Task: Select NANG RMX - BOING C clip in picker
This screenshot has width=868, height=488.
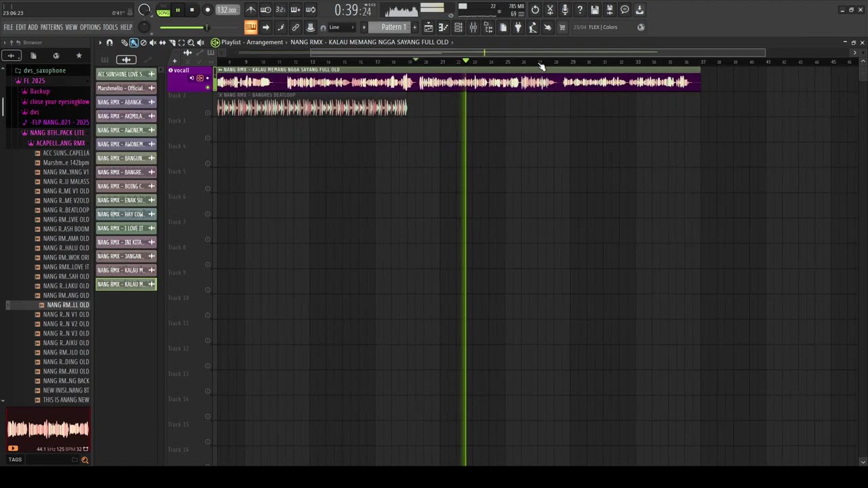Action: (x=126, y=186)
